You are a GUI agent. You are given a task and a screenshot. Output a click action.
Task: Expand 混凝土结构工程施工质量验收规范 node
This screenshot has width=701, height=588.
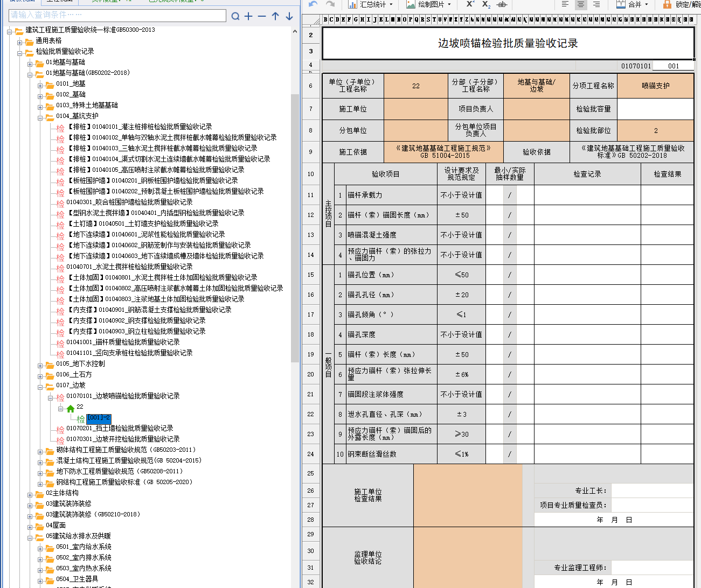pyautogui.click(x=40, y=461)
